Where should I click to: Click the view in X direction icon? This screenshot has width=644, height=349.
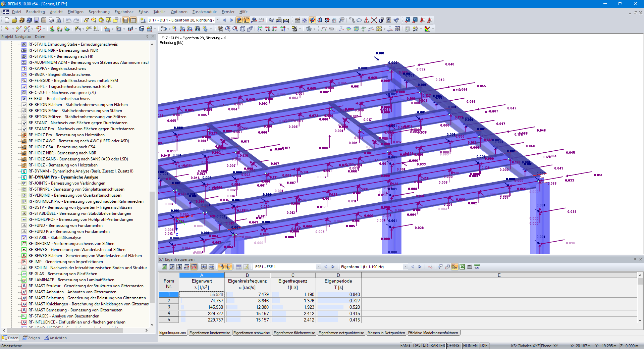click(x=260, y=29)
